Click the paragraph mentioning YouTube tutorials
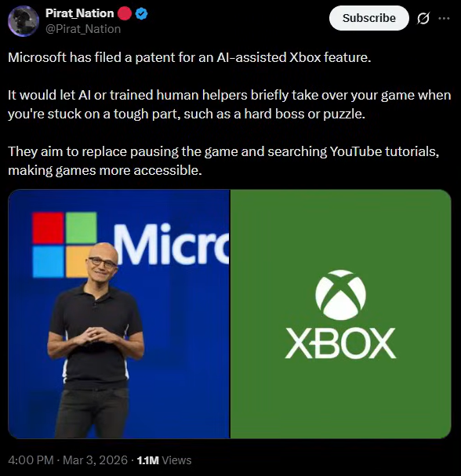Screen dimensions: 461x476 pos(223,161)
